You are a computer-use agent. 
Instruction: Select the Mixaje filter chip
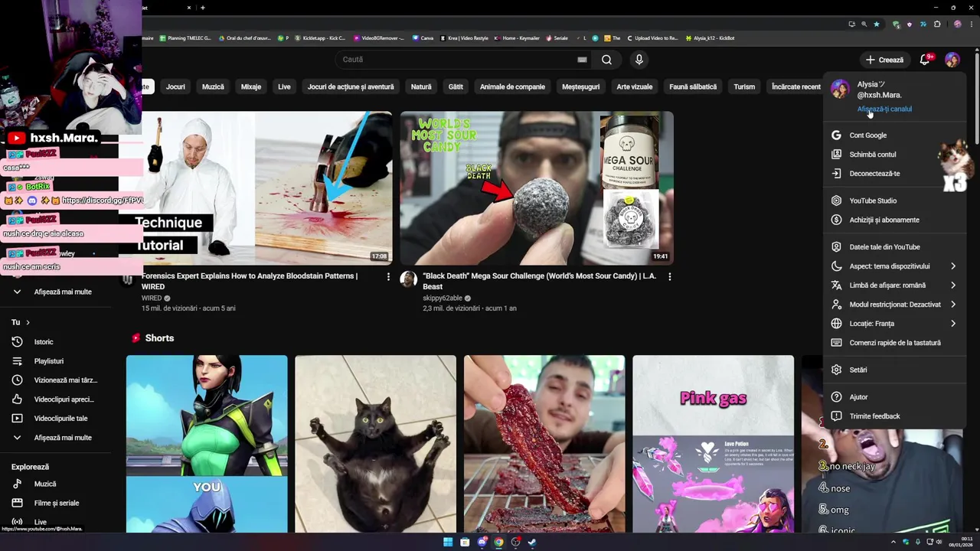251,86
